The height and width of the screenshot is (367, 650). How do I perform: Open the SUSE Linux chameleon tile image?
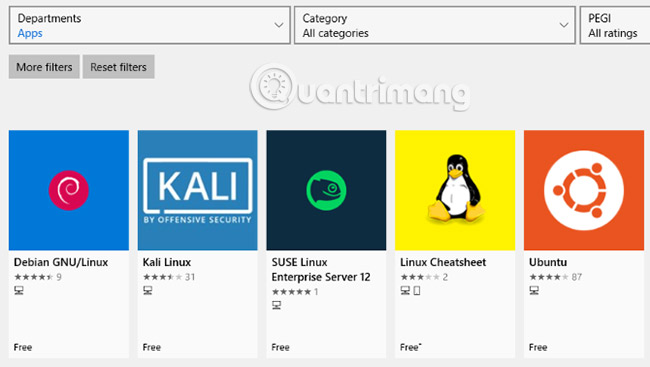tap(326, 190)
